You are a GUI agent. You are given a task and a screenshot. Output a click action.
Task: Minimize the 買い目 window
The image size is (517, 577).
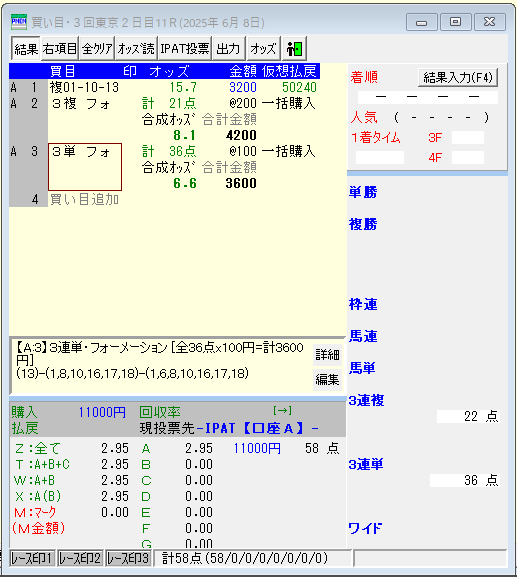click(422, 22)
